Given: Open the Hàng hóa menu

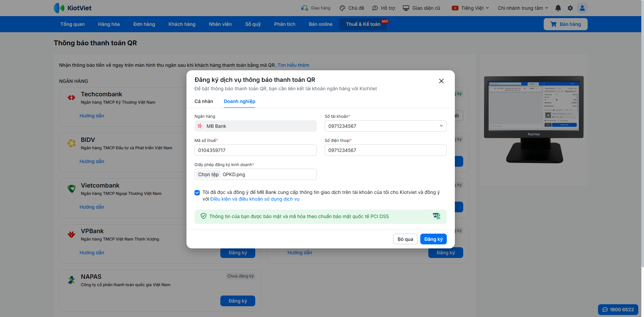Looking at the screenshot, I should tap(109, 24).
